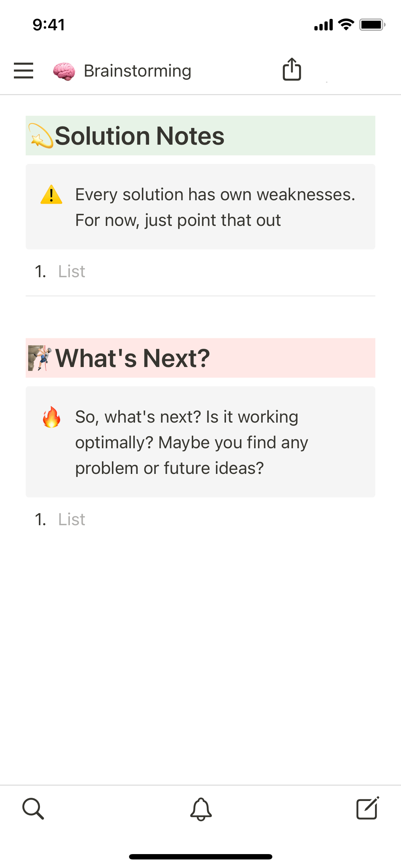401x868 pixels.
Task: Edit the 'Every solution has own weaknesses' callout
Action: [x=215, y=207]
